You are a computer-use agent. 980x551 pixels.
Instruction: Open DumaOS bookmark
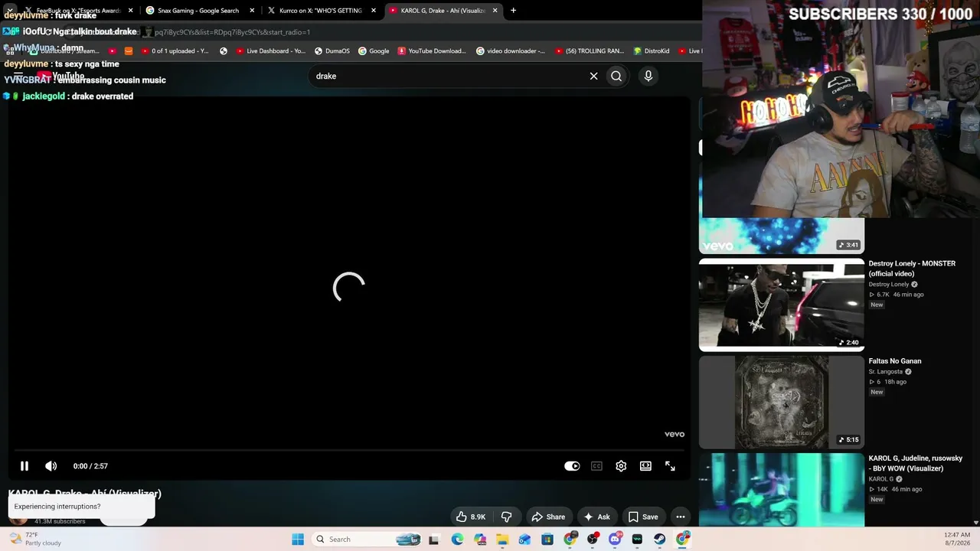click(x=332, y=51)
